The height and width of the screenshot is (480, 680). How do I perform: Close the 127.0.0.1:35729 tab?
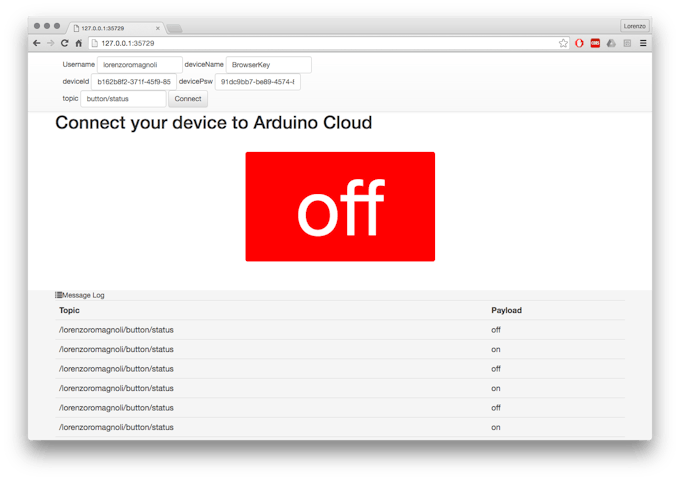[x=157, y=28]
